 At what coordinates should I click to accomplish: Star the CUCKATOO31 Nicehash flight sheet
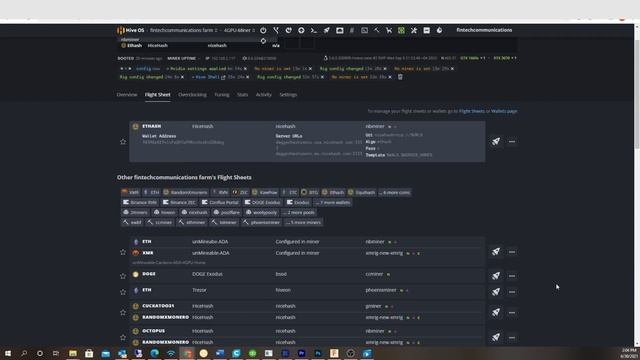[123, 312]
